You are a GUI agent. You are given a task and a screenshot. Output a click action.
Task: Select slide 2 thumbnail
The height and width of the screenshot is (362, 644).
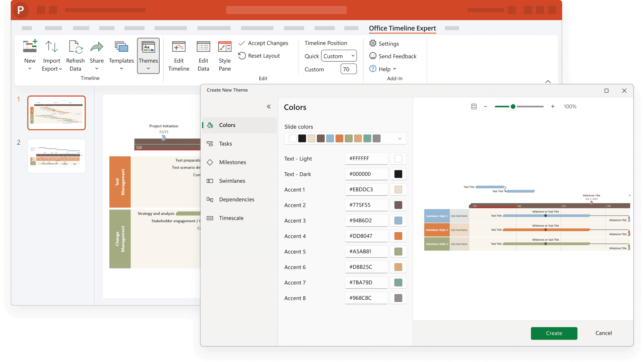[x=56, y=156]
